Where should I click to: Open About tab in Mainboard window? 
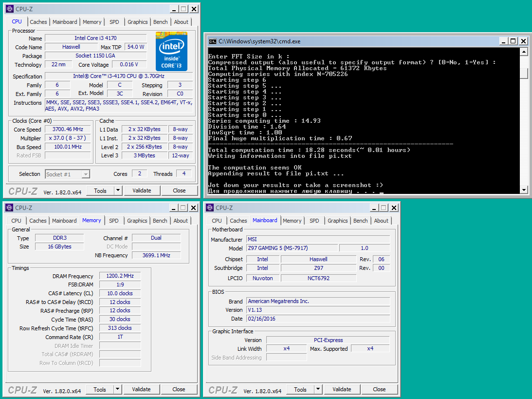tap(381, 220)
